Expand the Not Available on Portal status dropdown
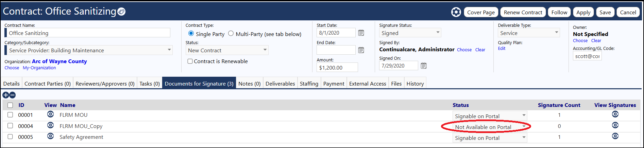644x148 pixels. (x=490, y=127)
